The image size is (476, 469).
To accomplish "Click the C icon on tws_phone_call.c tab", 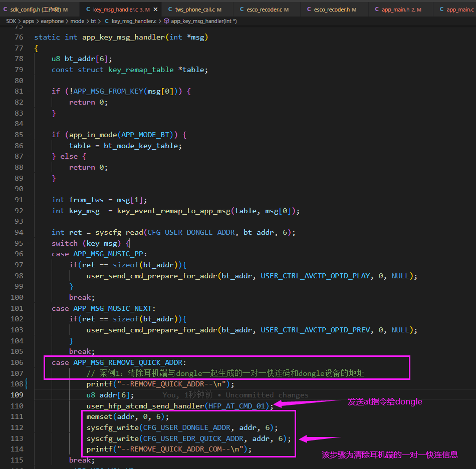I will tap(170, 10).
